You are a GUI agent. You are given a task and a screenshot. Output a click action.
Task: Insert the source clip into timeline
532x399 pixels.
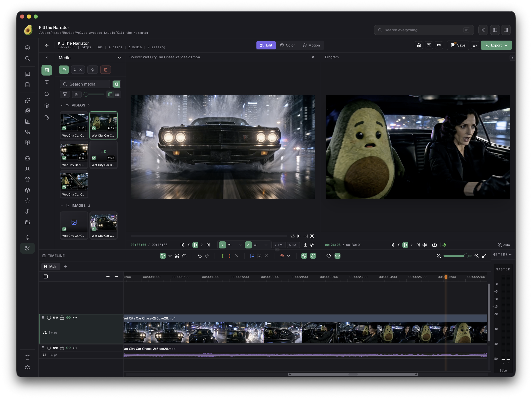[x=305, y=245]
